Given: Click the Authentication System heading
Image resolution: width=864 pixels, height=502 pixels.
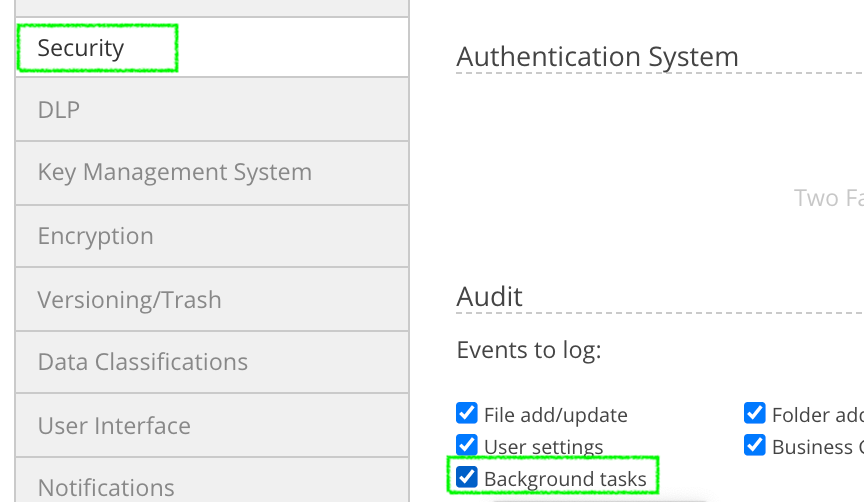Looking at the screenshot, I should coord(597,57).
